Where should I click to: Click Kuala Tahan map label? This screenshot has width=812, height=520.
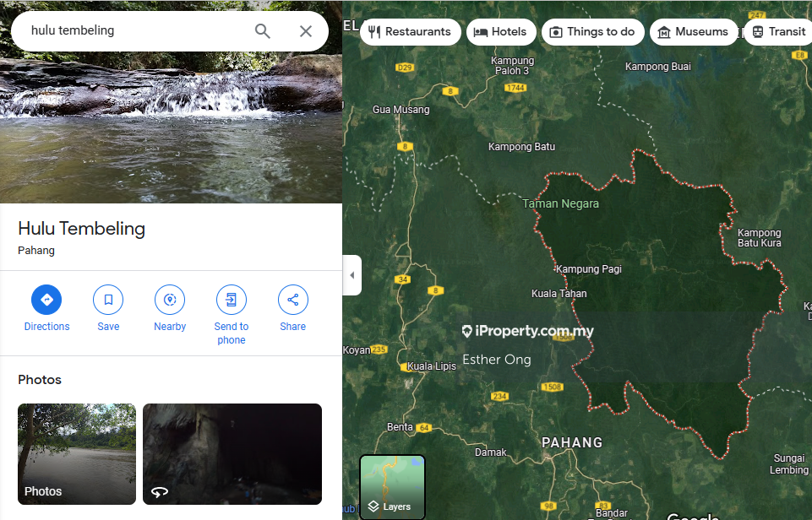coord(559,294)
